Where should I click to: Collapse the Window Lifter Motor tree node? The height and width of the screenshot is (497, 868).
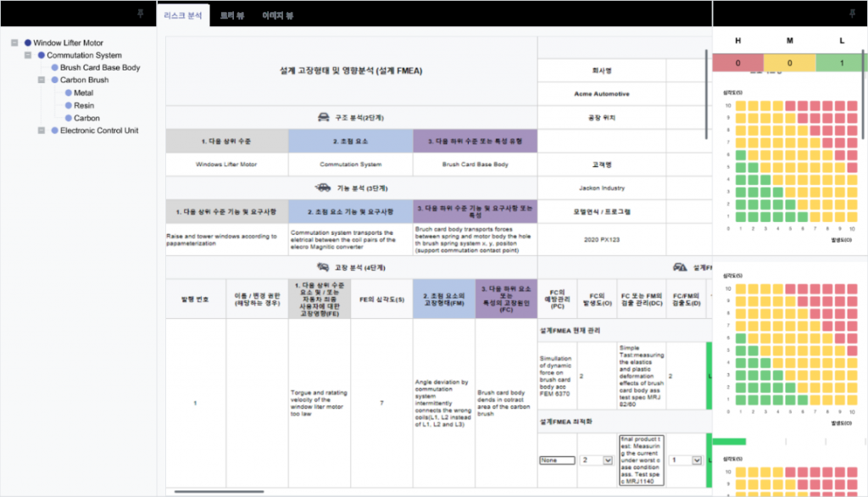(14, 42)
